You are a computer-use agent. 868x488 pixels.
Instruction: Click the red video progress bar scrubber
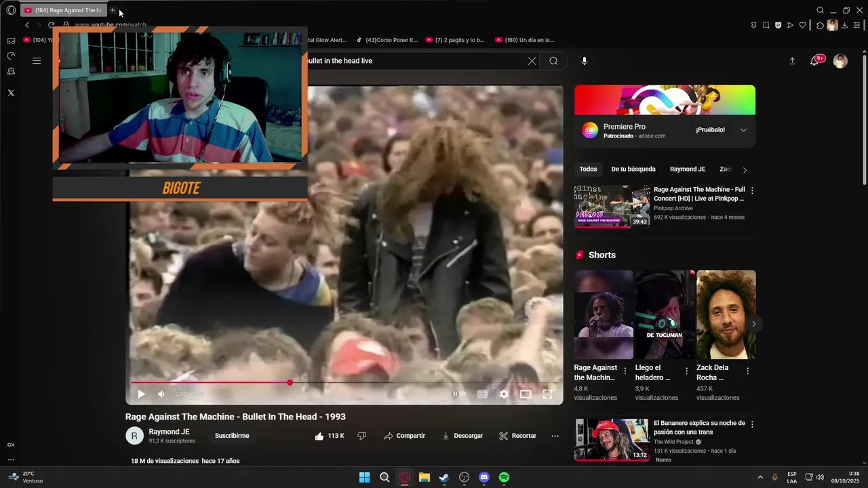click(x=290, y=382)
